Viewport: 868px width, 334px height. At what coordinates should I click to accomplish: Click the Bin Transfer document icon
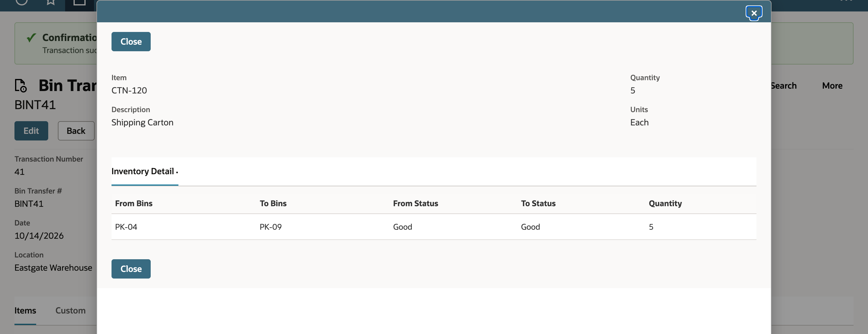tap(20, 85)
